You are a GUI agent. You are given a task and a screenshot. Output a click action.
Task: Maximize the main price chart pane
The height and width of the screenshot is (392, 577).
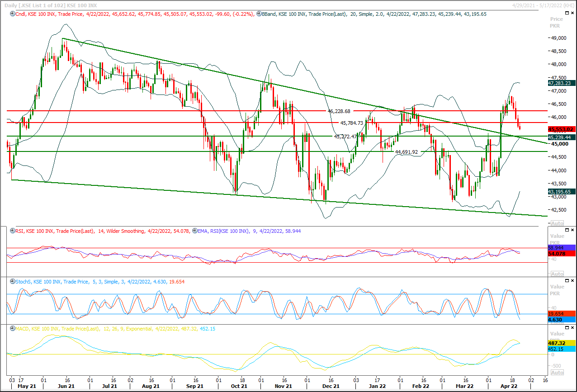567,14
